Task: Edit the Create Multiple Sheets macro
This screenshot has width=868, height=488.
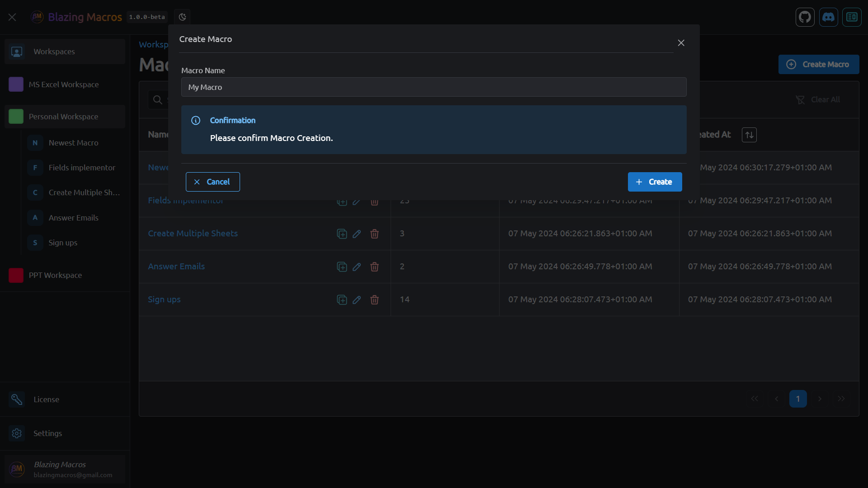Action: (357, 234)
